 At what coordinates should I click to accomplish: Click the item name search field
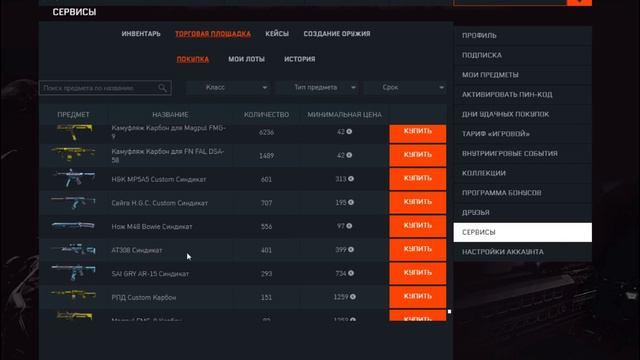pos(105,88)
